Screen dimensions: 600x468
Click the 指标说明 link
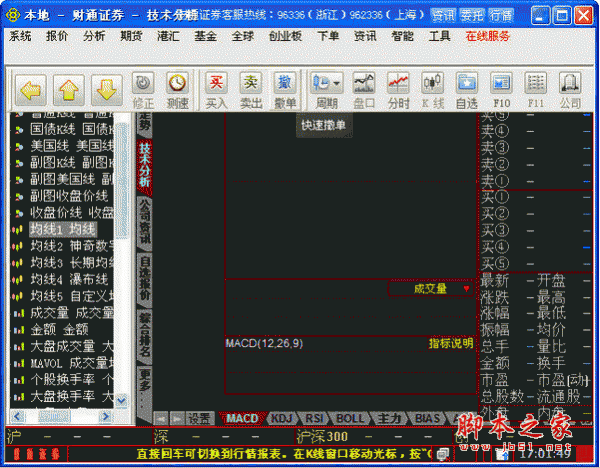[451, 343]
